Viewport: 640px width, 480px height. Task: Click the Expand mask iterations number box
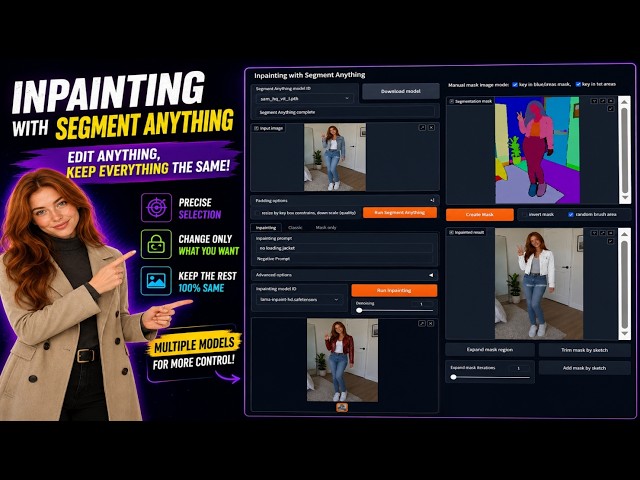519,368
